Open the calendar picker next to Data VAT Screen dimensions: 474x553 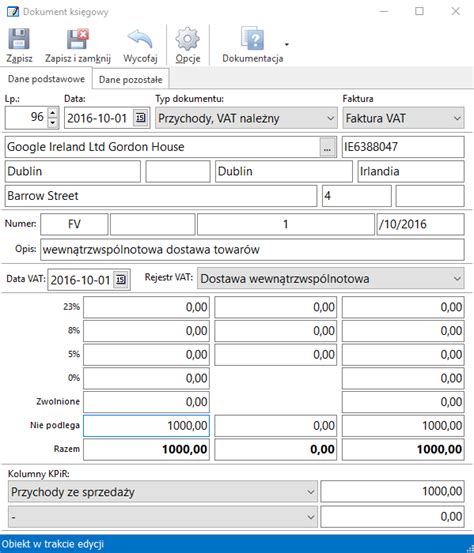(x=121, y=280)
